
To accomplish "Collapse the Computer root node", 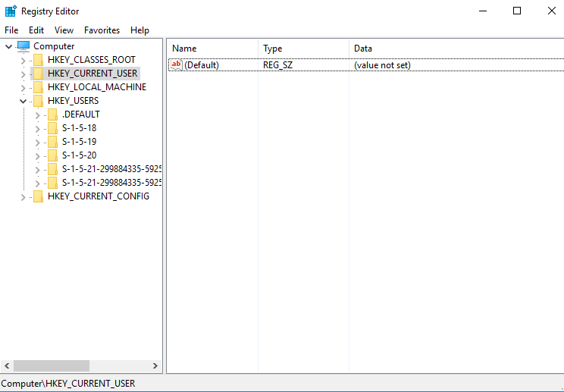I will point(8,46).
